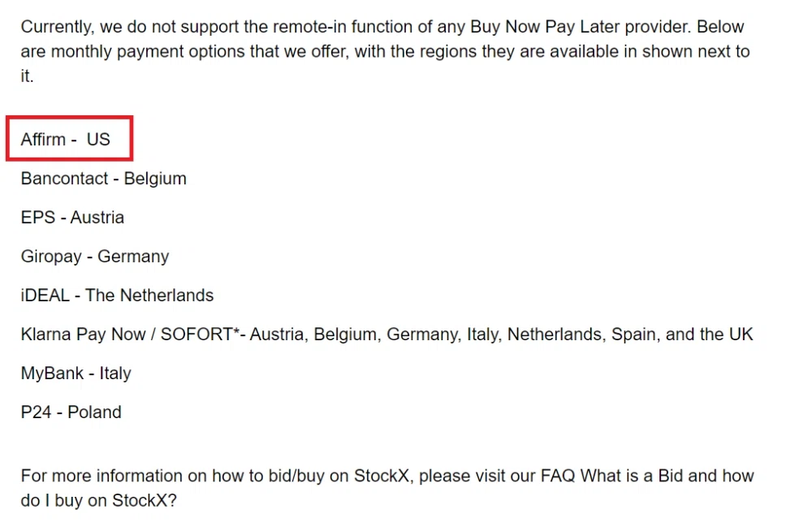Select the Bancontact - Belgium line

[x=103, y=179]
